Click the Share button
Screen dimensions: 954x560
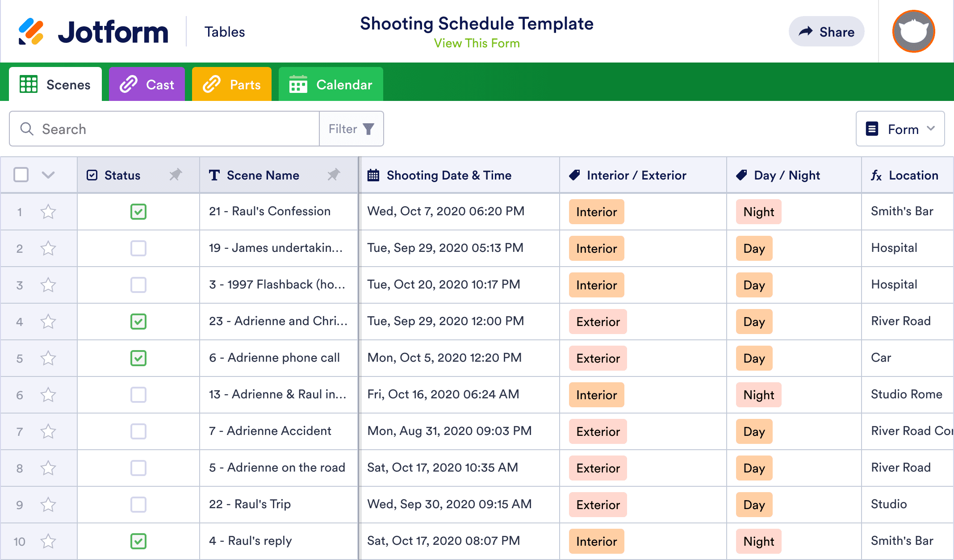826,31
